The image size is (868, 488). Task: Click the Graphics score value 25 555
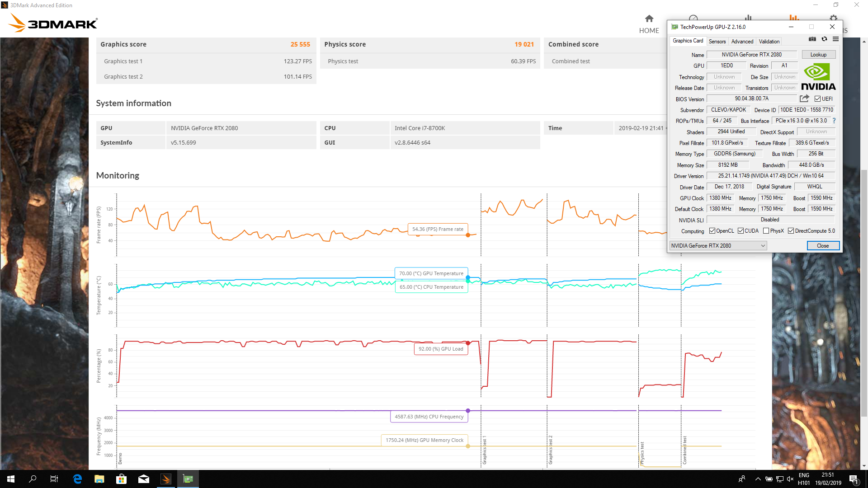point(300,44)
